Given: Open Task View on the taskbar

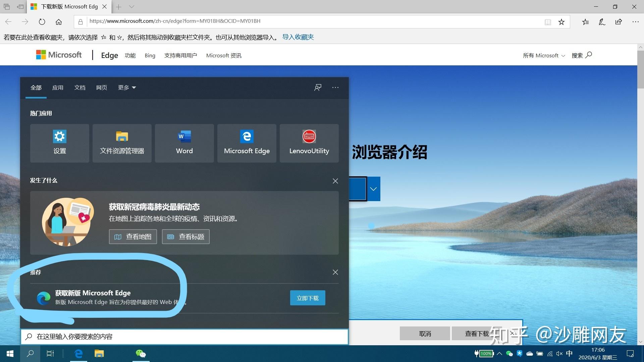Looking at the screenshot, I should click(x=50, y=354).
